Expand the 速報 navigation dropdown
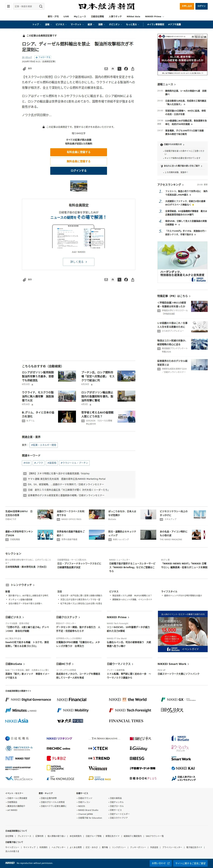Screen dimensions: 213x868 (48, 25)
